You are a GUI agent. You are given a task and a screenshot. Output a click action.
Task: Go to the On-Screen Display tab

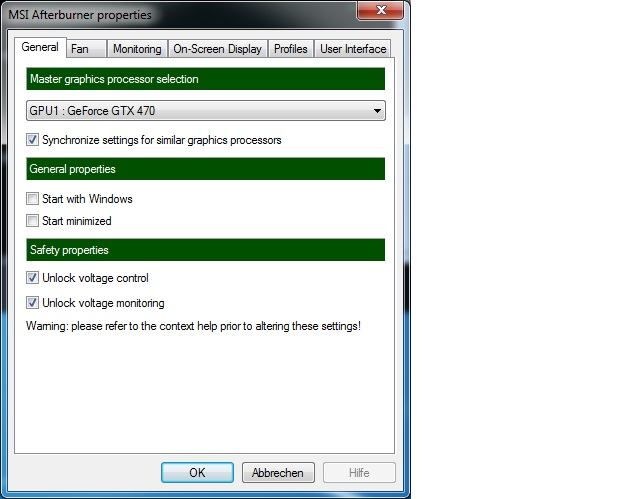coord(218,49)
